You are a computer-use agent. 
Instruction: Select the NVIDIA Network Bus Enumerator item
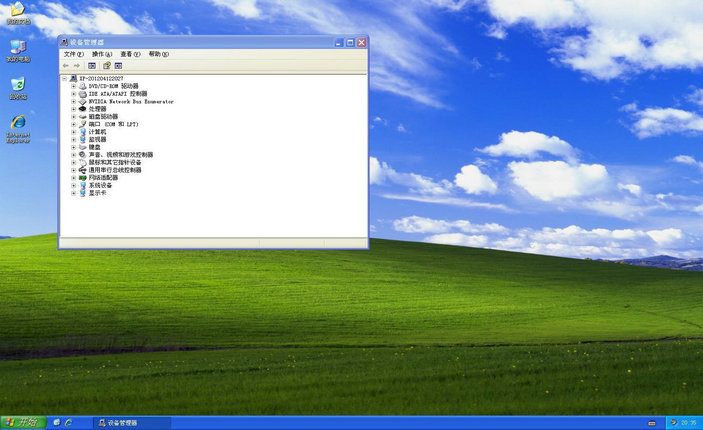[130, 101]
